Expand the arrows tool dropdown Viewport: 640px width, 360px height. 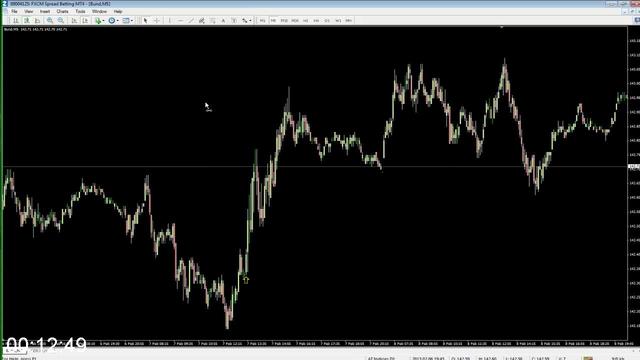[x=250, y=20]
